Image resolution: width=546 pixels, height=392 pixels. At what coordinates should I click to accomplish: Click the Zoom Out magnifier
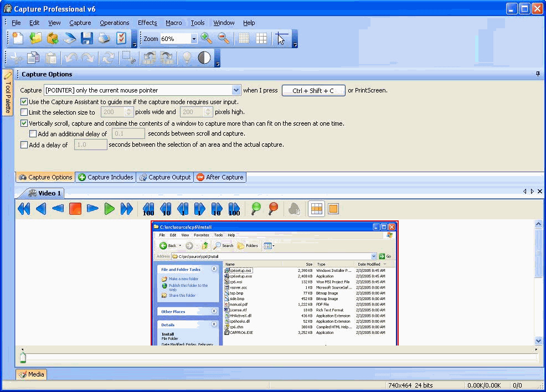[224, 38]
